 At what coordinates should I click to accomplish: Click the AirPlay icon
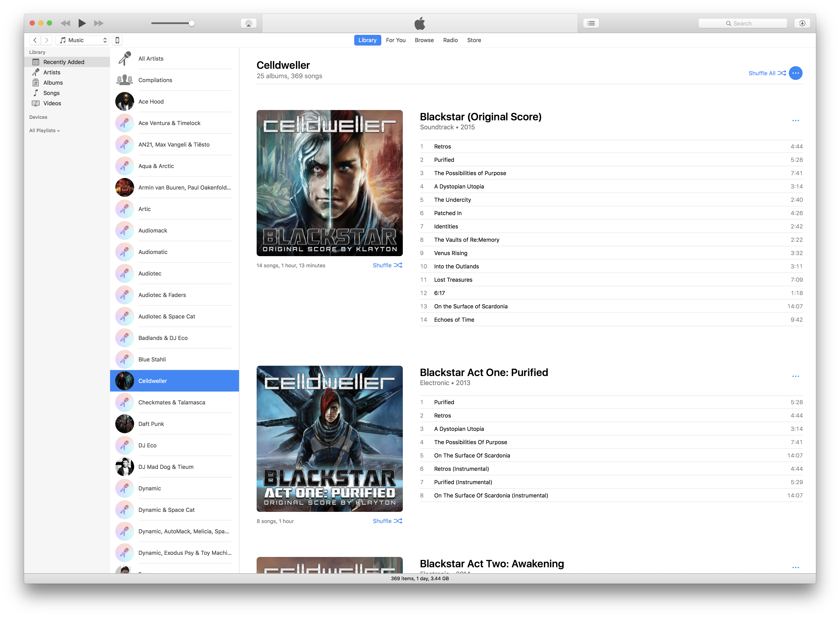(248, 23)
